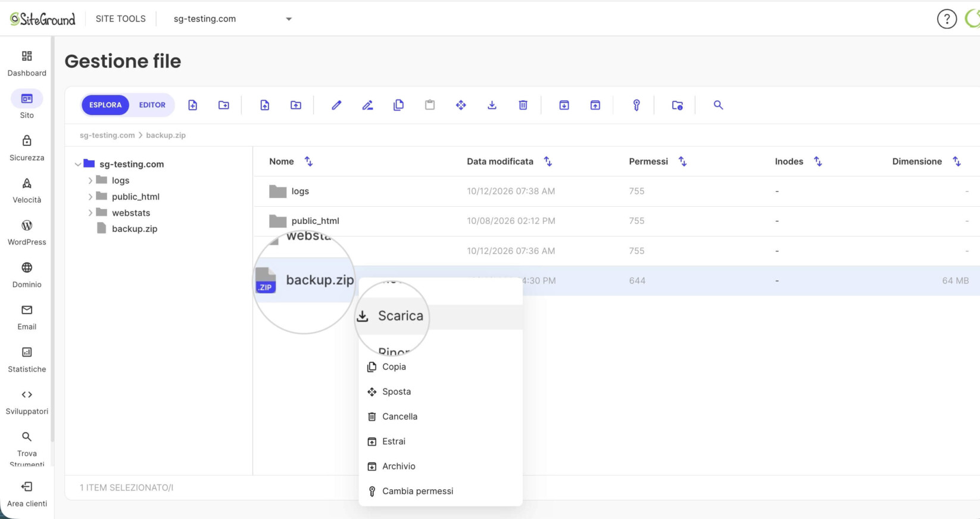Sort the list by Nome column
The height and width of the screenshot is (519, 980).
click(308, 161)
